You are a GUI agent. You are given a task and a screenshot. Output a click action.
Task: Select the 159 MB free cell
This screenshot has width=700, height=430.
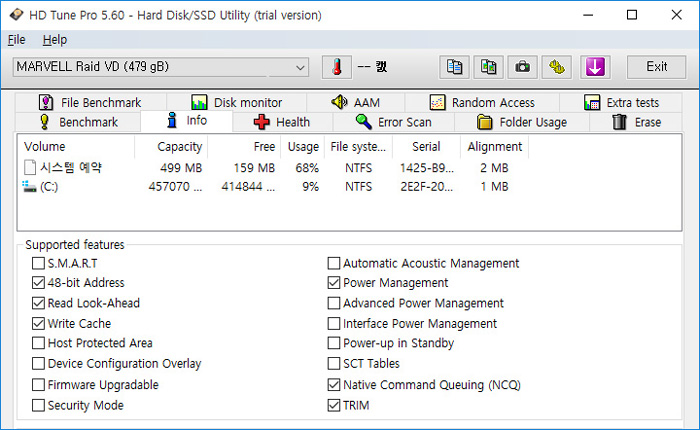pyautogui.click(x=254, y=168)
